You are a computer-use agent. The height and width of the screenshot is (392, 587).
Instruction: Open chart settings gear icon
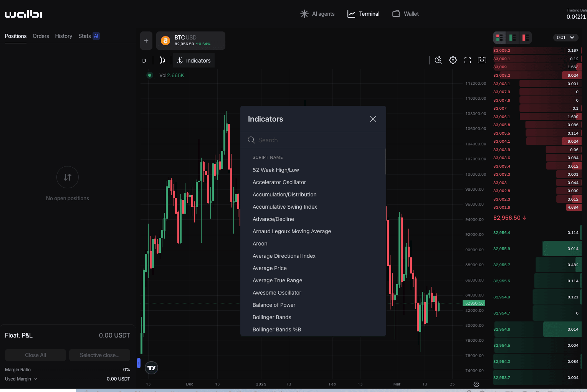(x=453, y=60)
